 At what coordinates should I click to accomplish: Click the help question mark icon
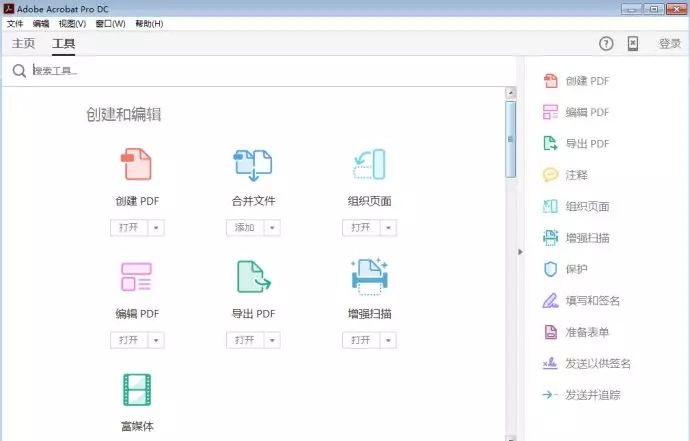(606, 44)
